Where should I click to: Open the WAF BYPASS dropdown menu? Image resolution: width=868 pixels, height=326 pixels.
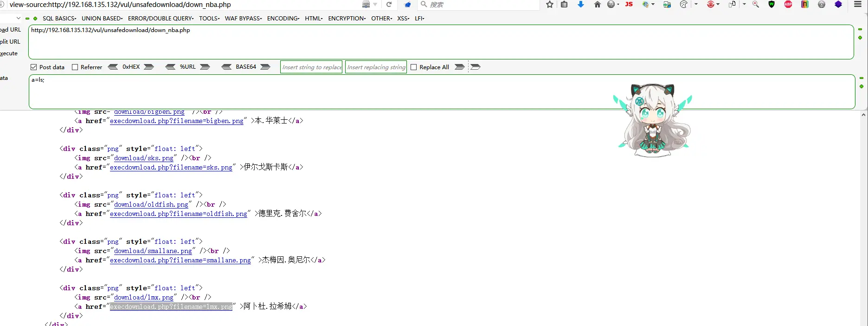click(244, 19)
